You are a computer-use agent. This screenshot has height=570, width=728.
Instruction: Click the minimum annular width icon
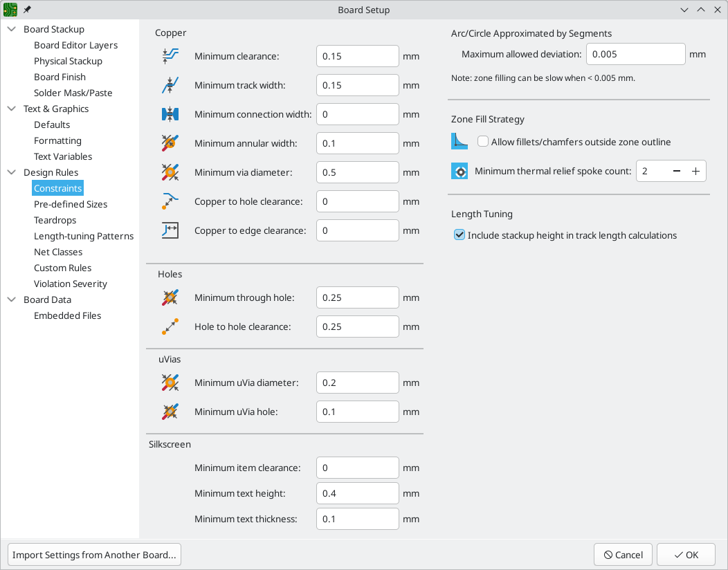click(x=170, y=143)
